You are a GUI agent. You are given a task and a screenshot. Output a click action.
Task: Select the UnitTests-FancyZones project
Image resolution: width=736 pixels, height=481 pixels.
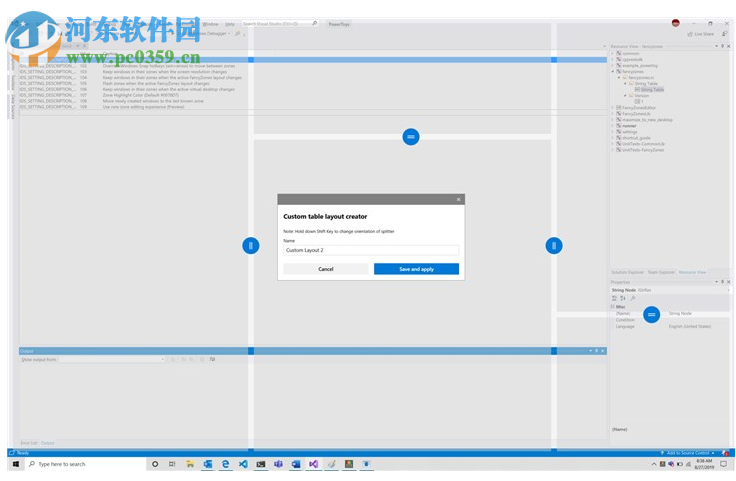click(641, 150)
